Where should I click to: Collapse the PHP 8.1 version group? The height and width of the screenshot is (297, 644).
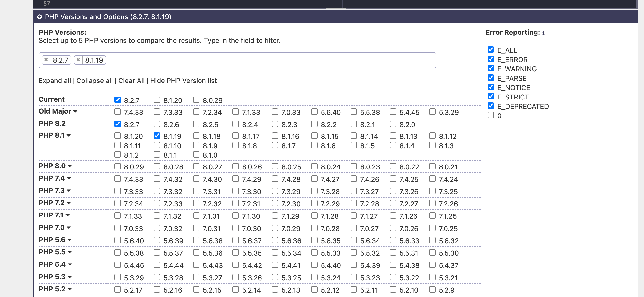(69, 136)
